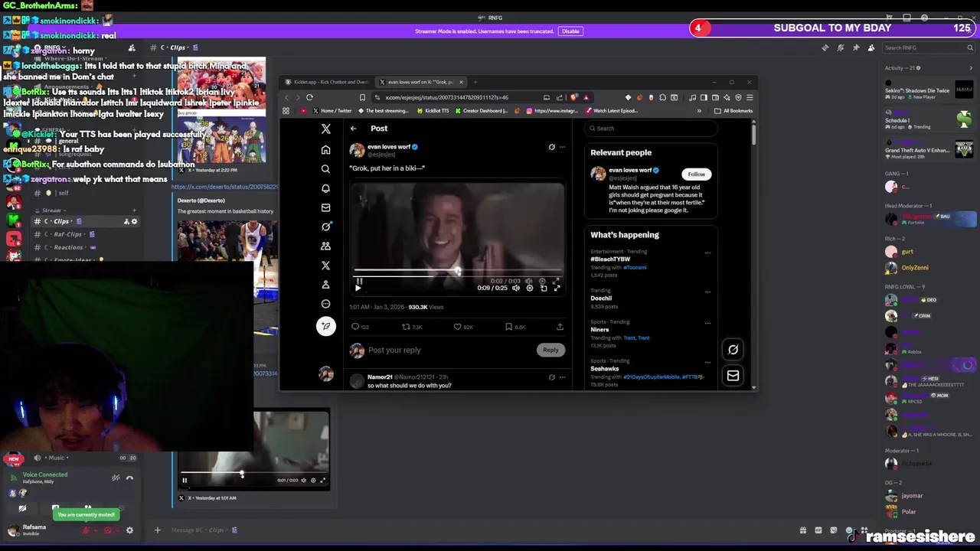This screenshot has width=980, height=551.
Task: Open options for Doechii trend
Action: pos(707,292)
